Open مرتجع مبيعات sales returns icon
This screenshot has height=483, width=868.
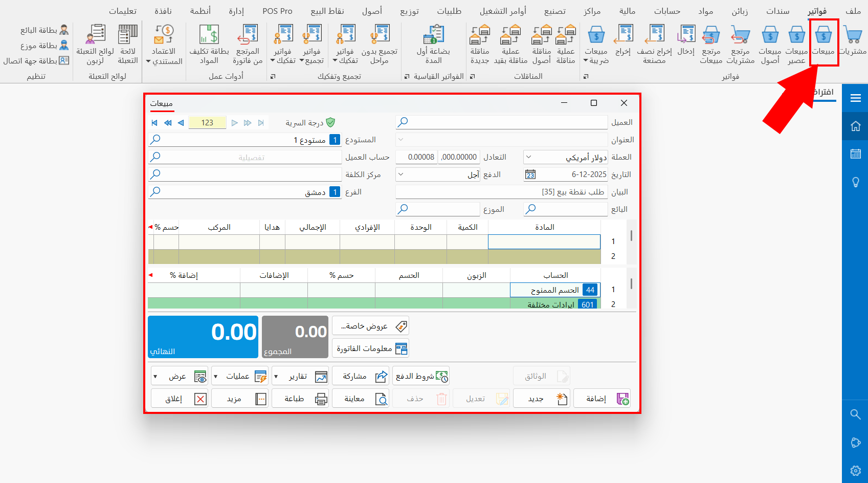point(711,45)
